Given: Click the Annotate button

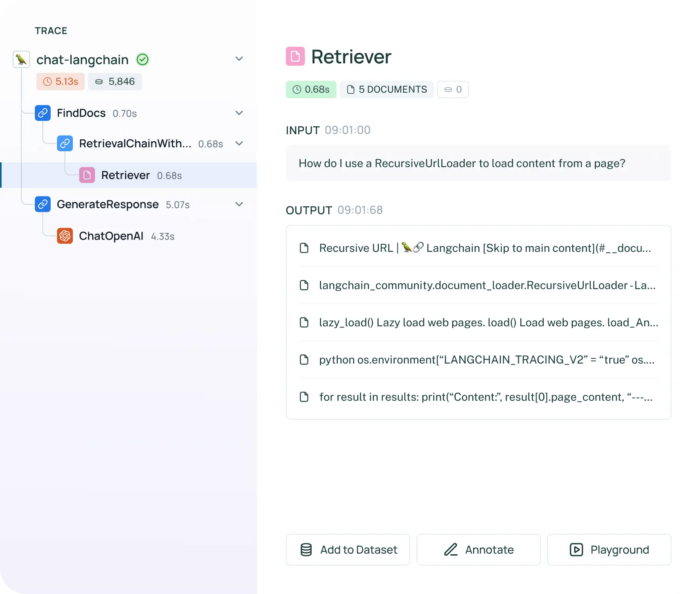Looking at the screenshot, I should point(478,550).
